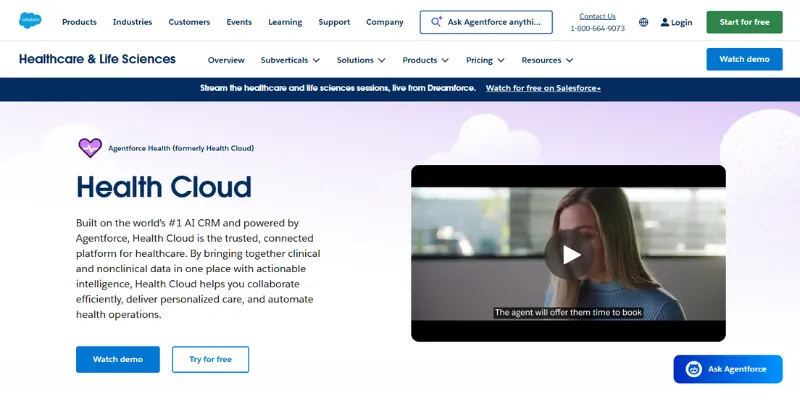The image size is (800, 400).
Task: Open the Learning menu
Action: tap(285, 22)
